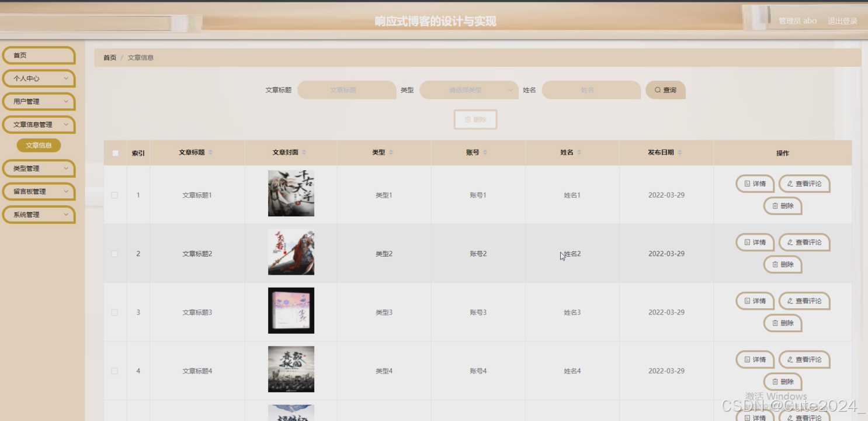Expand the 类型管理 sidebar menu
868x421 pixels.
pos(39,168)
